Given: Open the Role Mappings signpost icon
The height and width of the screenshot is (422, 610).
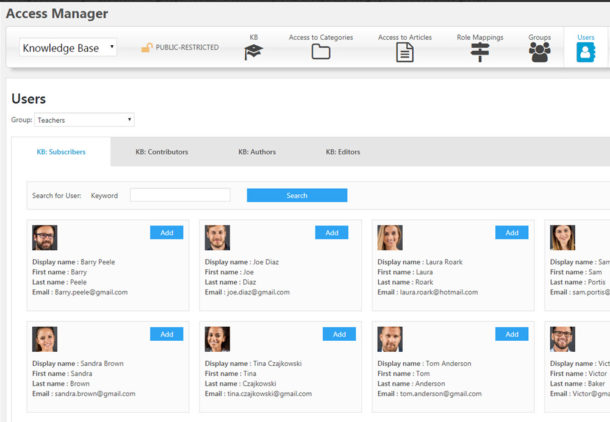Looking at the screenshot, I should click(x=480, y=53).
